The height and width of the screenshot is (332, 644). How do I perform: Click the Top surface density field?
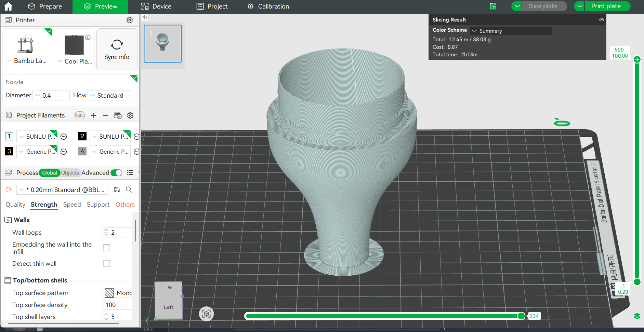(x=117, y=305)
